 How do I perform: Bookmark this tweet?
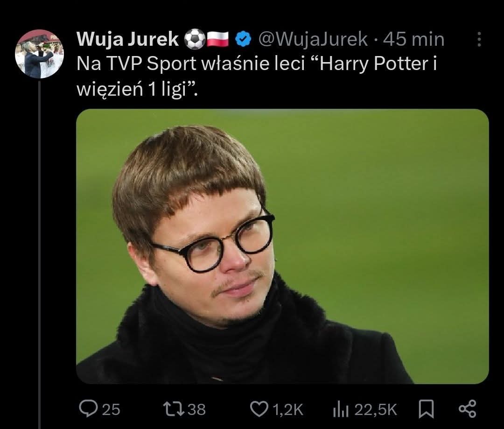[426, 409]
